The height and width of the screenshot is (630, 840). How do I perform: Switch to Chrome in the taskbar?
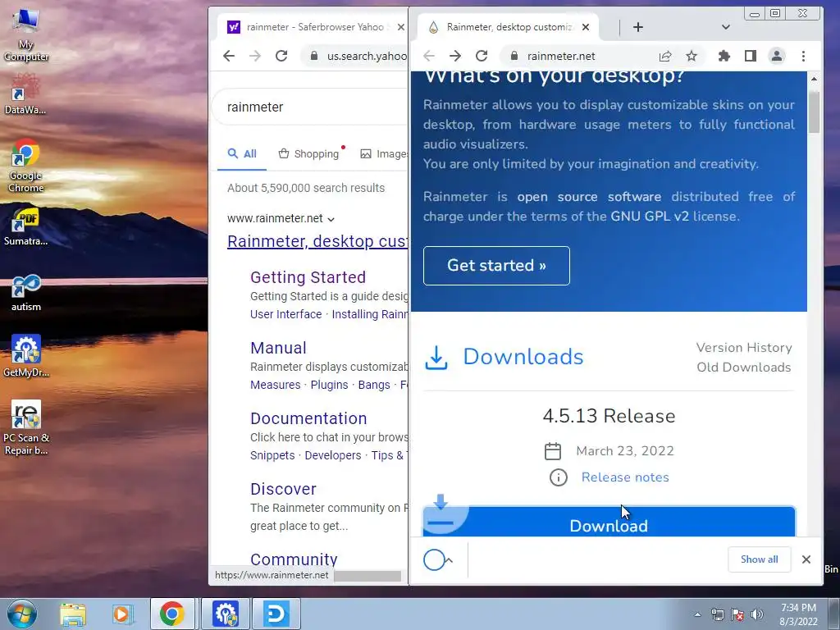coord(172,614)
